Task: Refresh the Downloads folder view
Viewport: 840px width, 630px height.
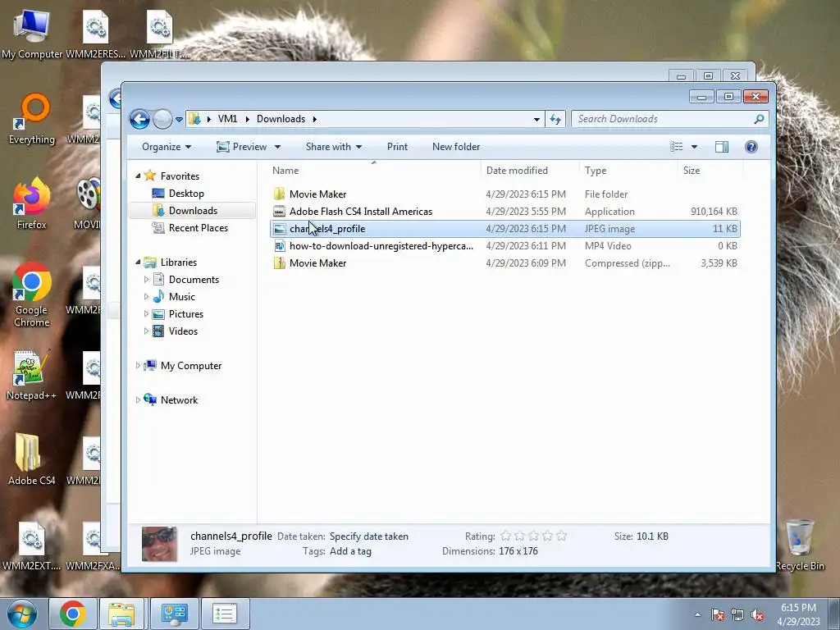Action: (555, 119)
